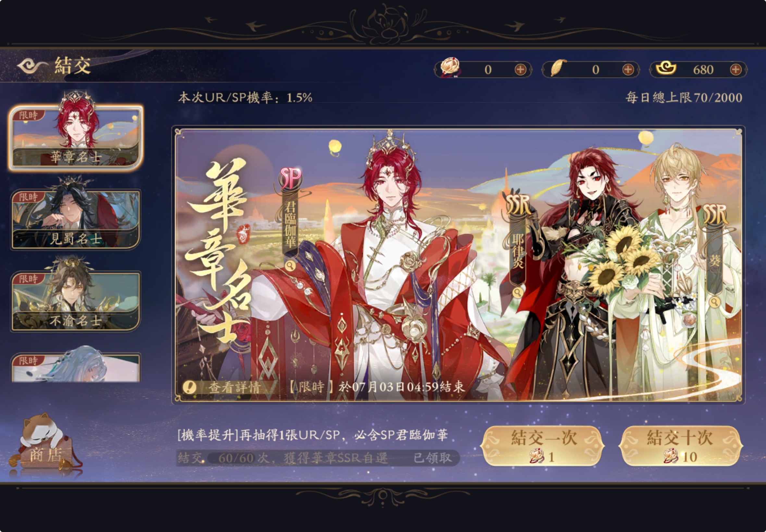This screenshot has height=532, width=766.
Task: Inspect SSR 葵 card with magnifier
Action: (x=714, y=302)
